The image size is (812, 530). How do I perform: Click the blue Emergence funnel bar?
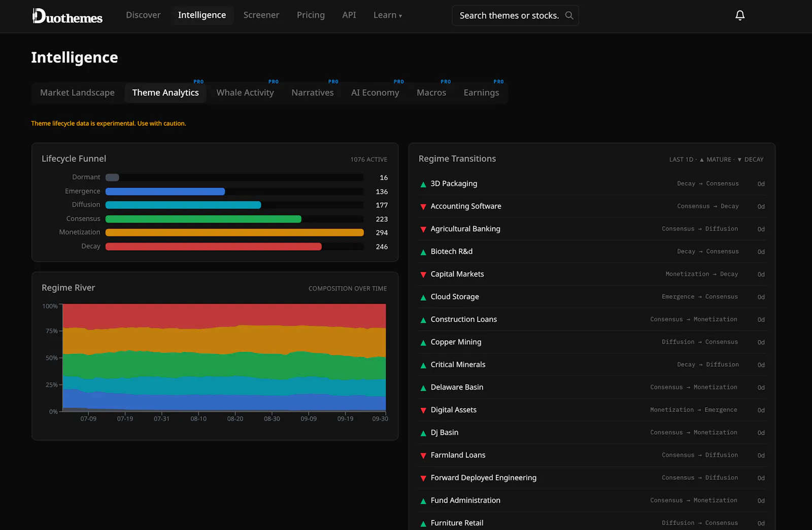click(165, 192)
